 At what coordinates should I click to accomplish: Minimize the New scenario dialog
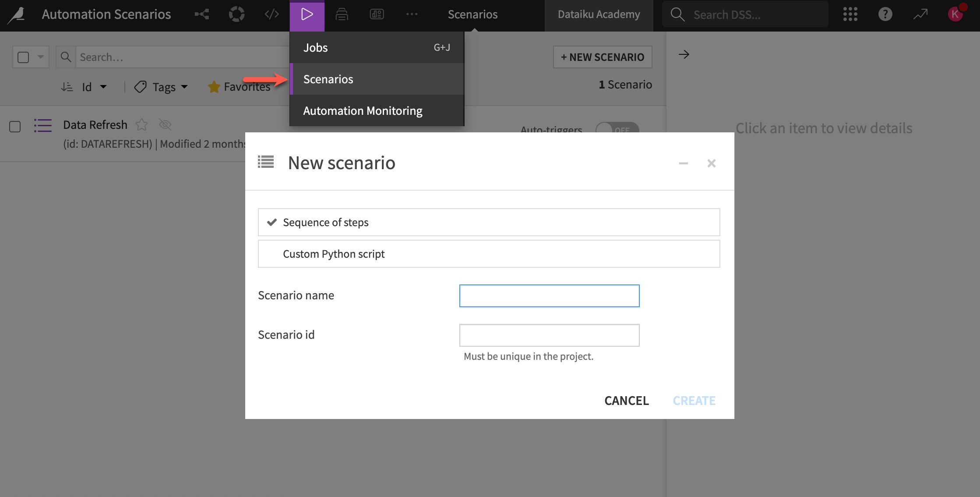click(x=684, y=163)
